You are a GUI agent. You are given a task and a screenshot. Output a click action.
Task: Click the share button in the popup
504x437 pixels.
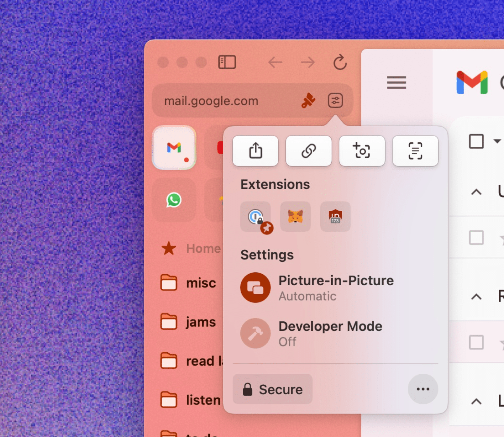[x=255, y=151]
